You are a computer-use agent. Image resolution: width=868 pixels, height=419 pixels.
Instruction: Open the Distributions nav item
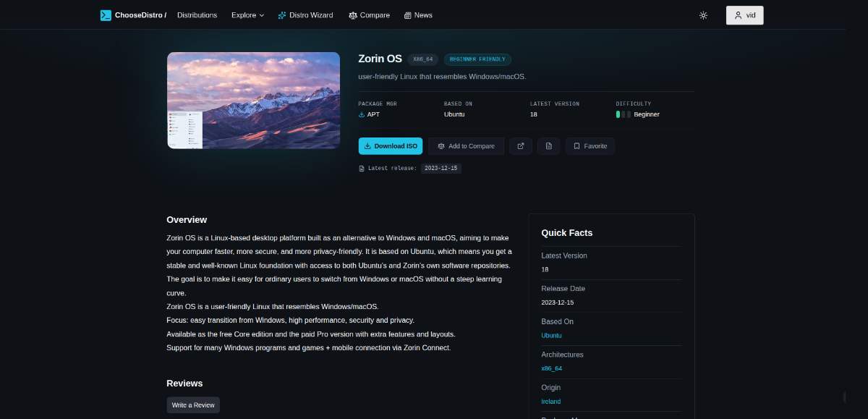(x=197, y=15)
